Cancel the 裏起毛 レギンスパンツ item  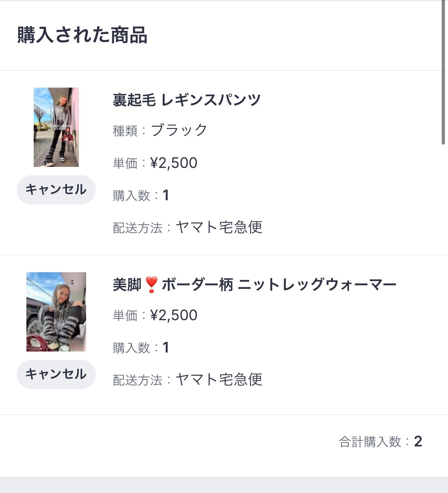[x=56, y=190]
